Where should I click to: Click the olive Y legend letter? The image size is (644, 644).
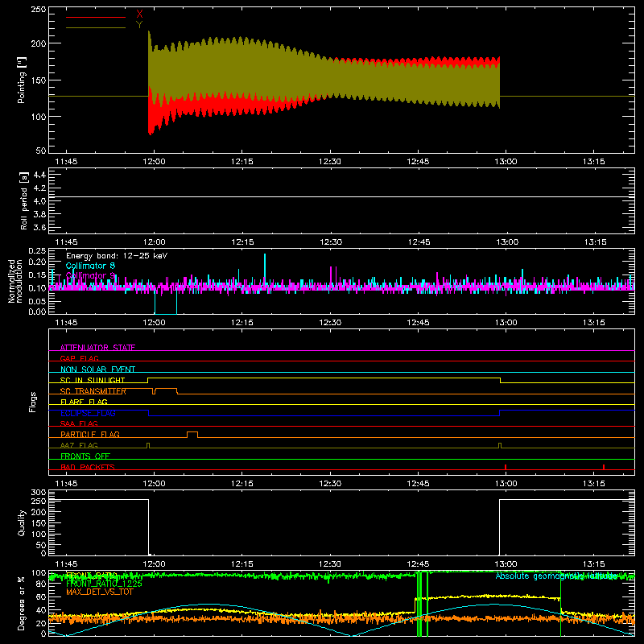139,25
